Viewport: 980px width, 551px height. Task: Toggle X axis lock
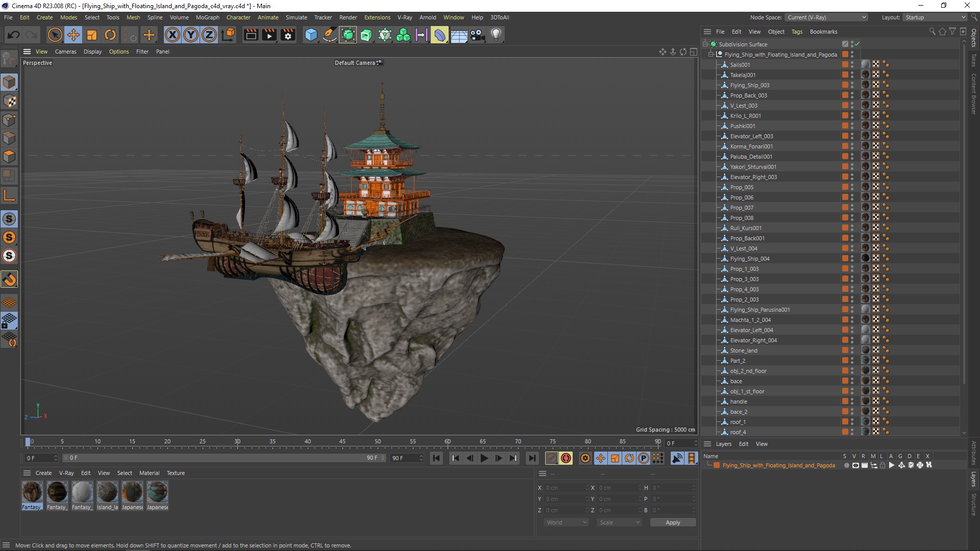(173, 35)
